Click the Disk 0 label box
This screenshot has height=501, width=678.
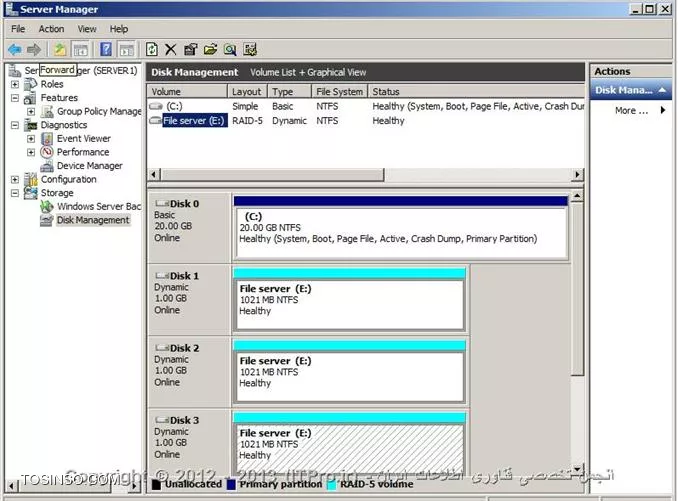click(189, 227)
